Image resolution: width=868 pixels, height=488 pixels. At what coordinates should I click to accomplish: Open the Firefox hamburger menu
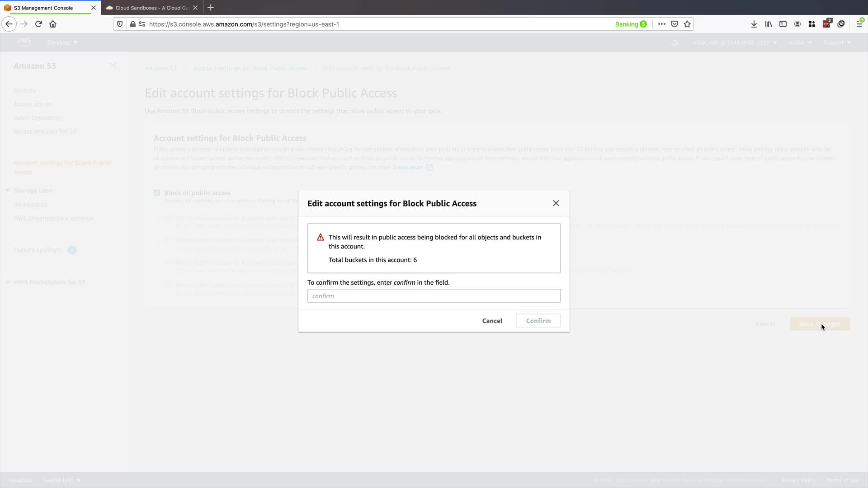859,24
